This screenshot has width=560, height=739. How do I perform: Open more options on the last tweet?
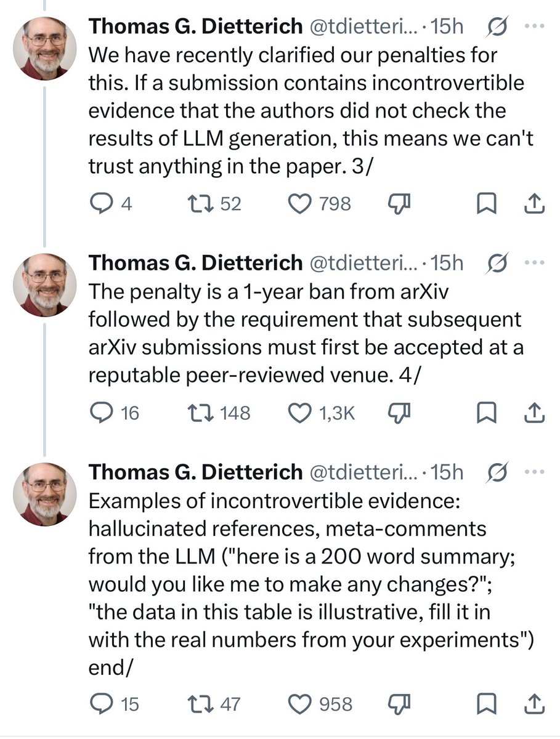pos(534,472)
